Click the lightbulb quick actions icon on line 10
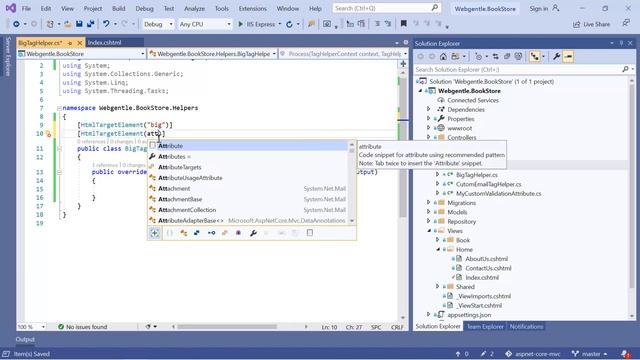 [49, 133]
